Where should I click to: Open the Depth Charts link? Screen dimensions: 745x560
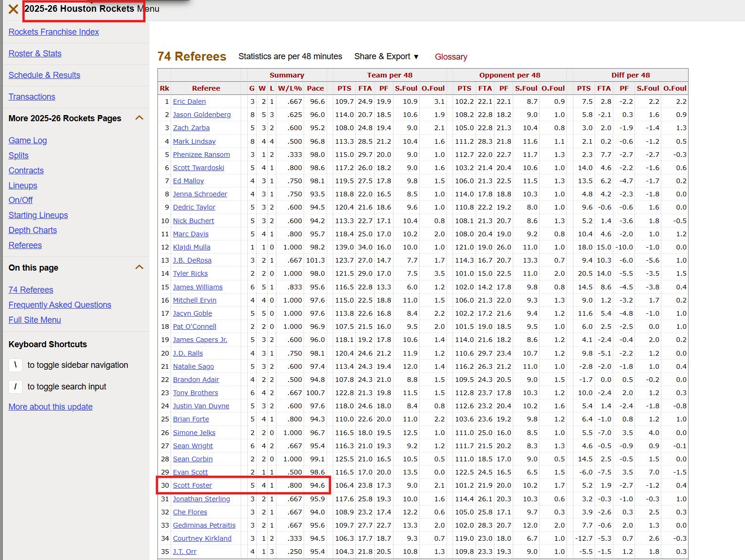32,230
